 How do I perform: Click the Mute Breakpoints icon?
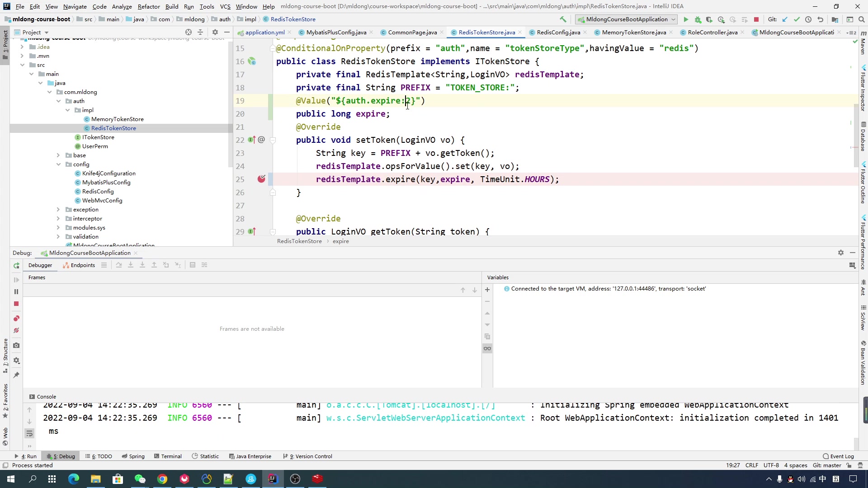point(16,331)
